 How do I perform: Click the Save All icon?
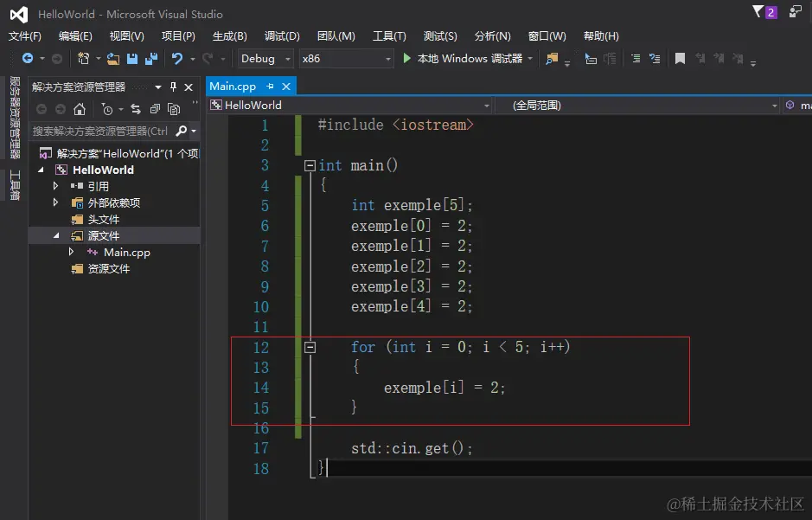(x=151, y=59)
